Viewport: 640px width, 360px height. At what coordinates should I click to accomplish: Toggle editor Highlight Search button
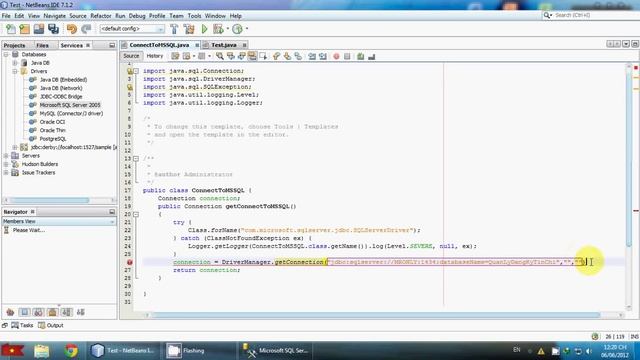tap(252, 56)
